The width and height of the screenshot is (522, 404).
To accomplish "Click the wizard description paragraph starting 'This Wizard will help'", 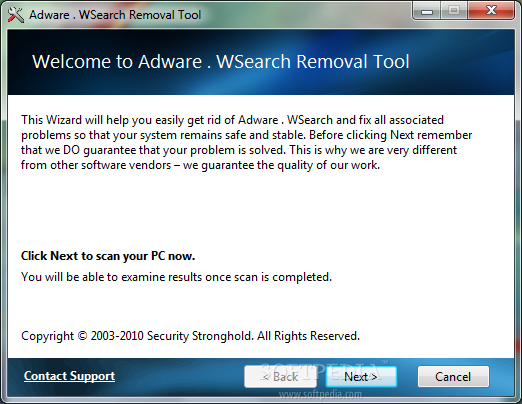I will (246, 142).
